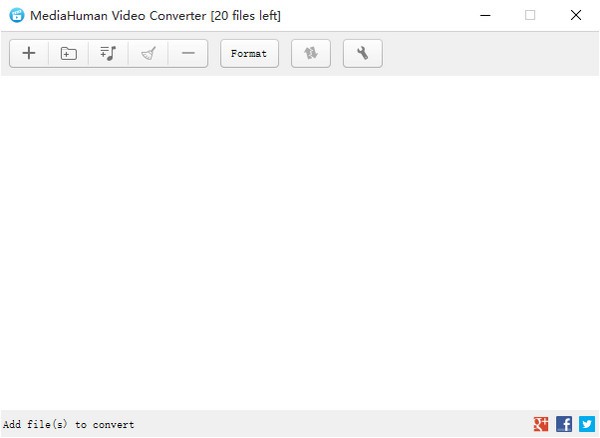Open settings with the wrench icon
600x438 pixels.
coord(362,54)
